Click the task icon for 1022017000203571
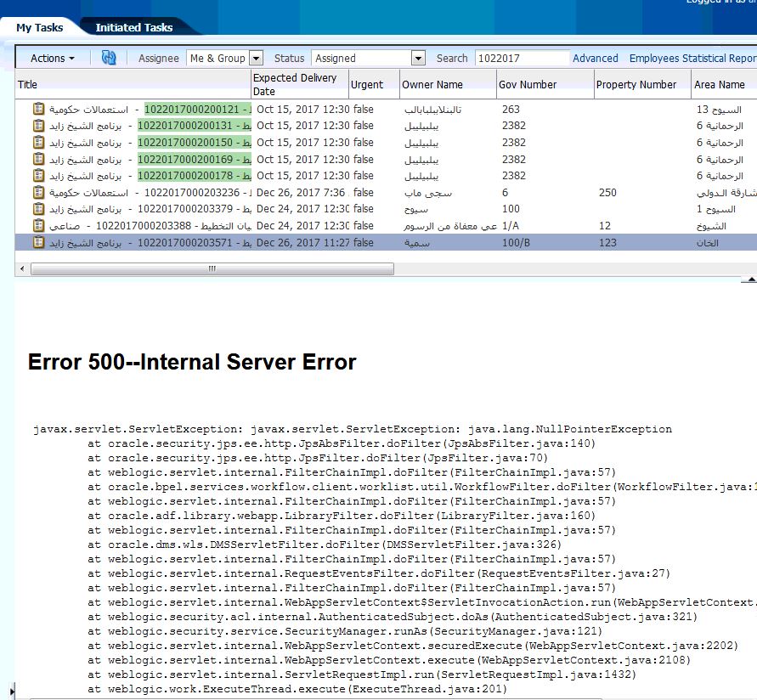This screenshot has height=700, width=757. 38,242
